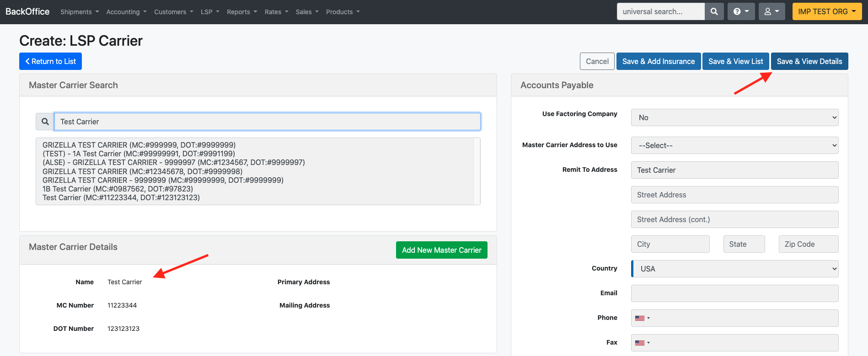Click the Fax field US flag selector
The height and width of the screenshot is (356, 868).
pos(642,343)
